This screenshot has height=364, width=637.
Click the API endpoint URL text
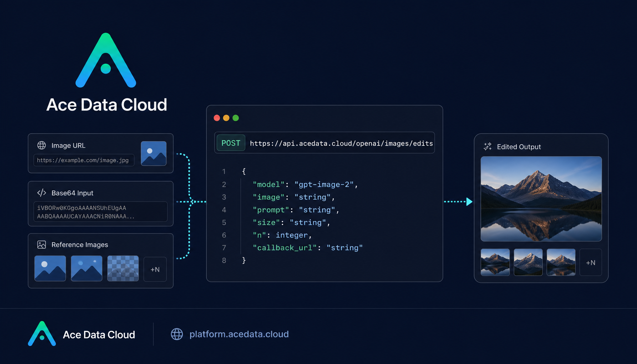341,143
